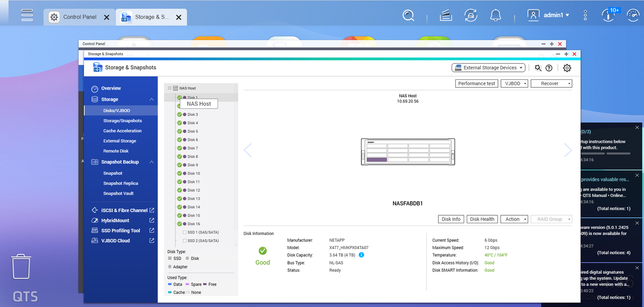Open the Trash bin on desktop
The image size is (644, 307).
pyautogui.click(x=21, y=267)
